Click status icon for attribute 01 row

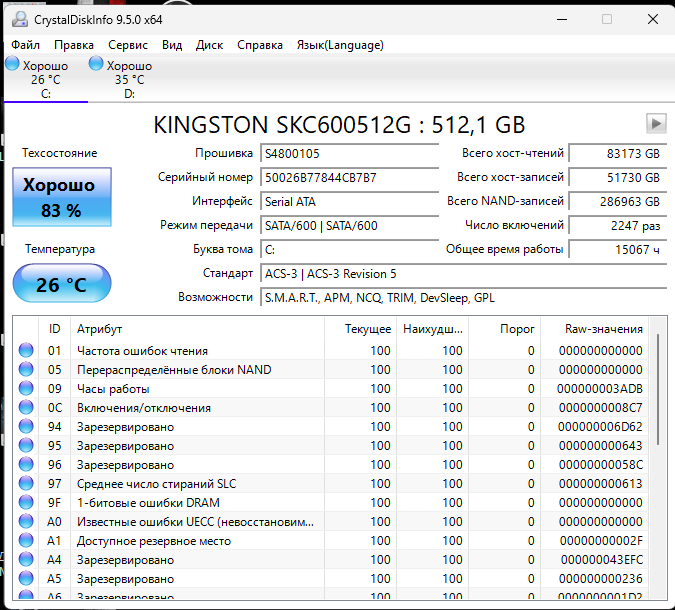(26, 351)
